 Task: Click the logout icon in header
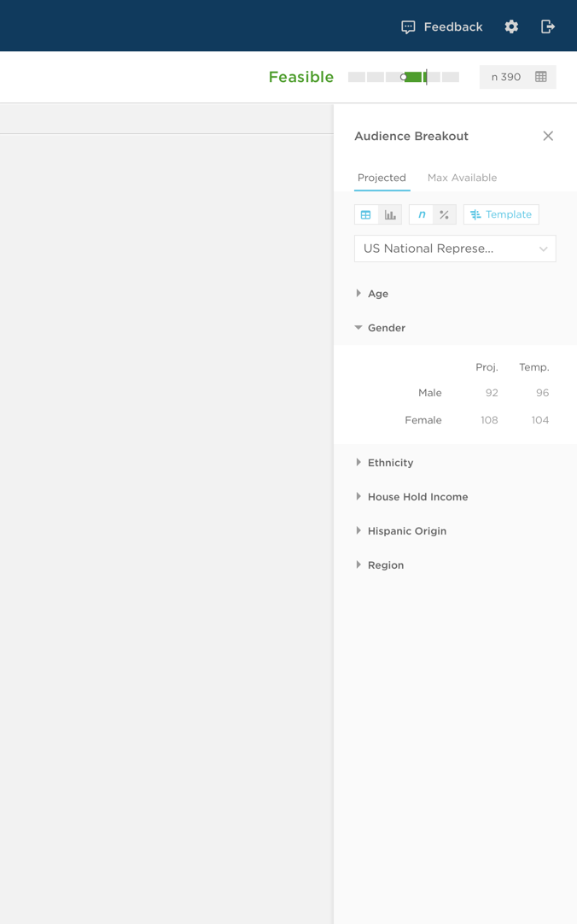[x=548, y=27]
